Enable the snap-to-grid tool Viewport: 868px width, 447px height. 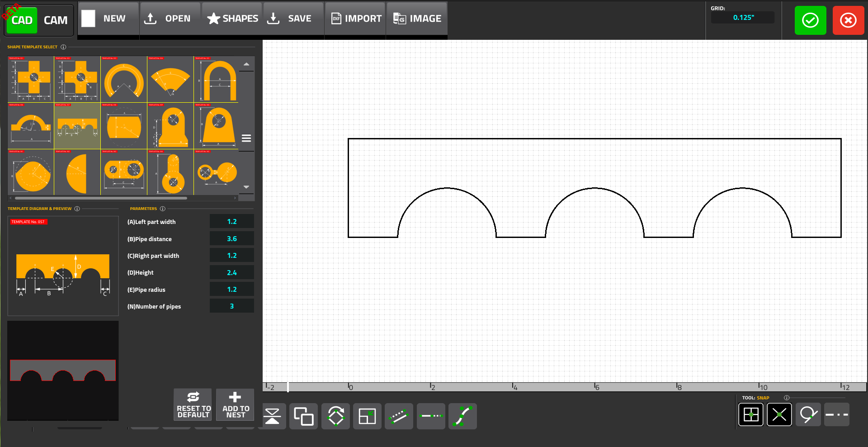[x=751, y=414]
